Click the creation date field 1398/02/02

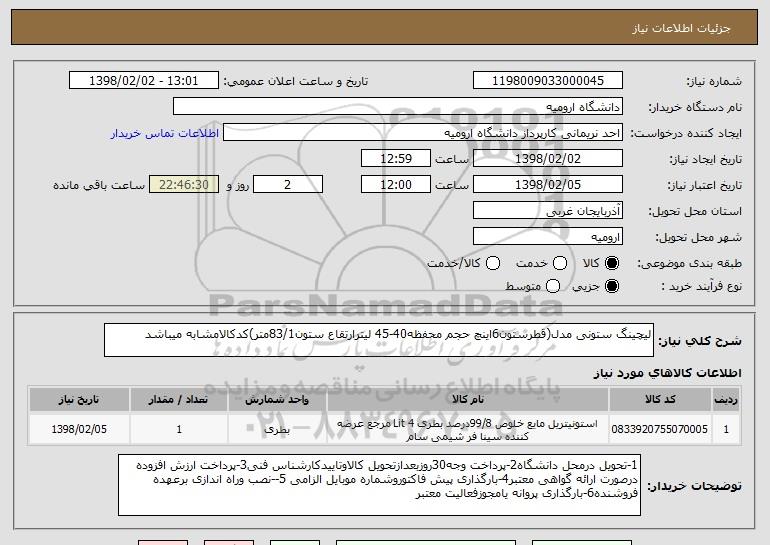click(548, 159)
